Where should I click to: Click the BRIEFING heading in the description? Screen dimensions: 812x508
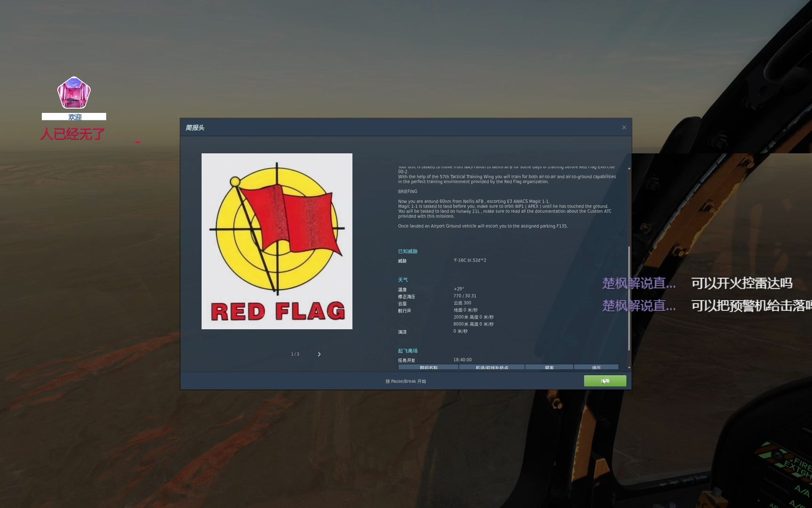(x=408, y=191)
